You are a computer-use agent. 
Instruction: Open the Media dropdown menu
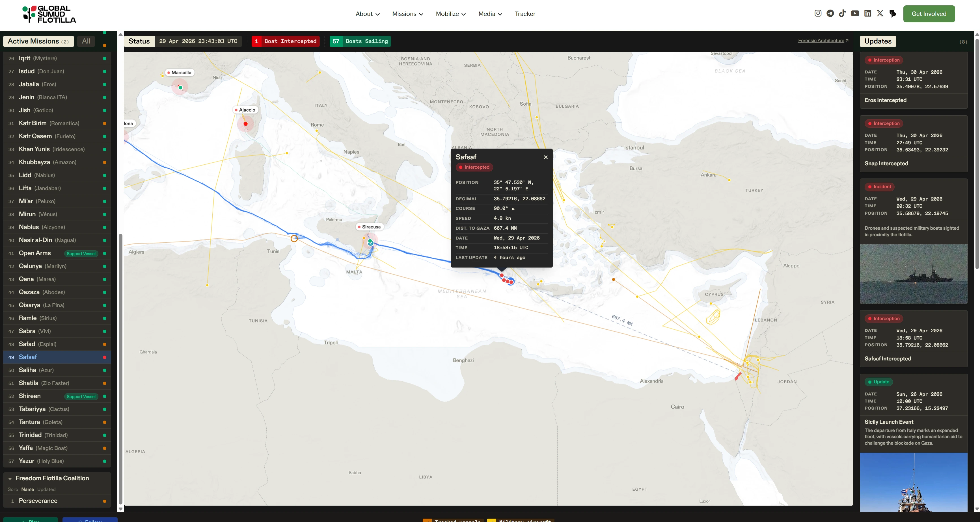point(490,14)
